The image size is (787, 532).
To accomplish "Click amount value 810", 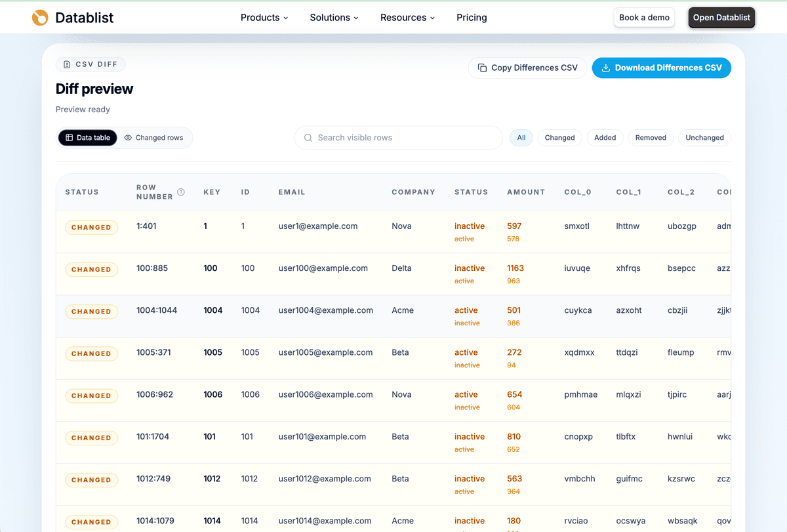I will 514,436.
